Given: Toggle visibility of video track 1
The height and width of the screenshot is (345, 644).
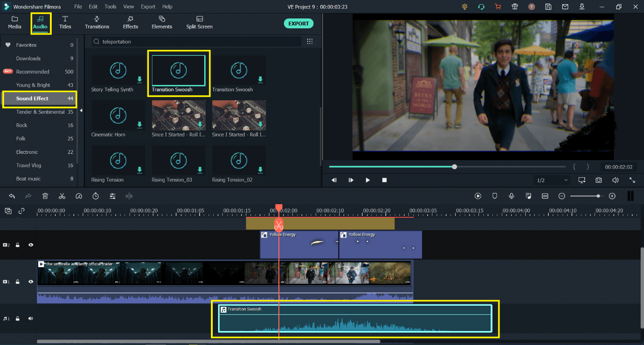Looking at the screenshot, I should (x=31, y=282).
